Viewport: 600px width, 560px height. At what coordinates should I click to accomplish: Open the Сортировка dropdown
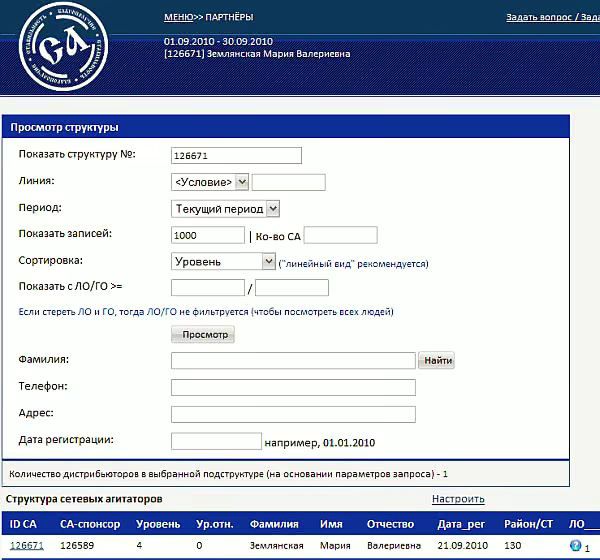coord(223,261)
